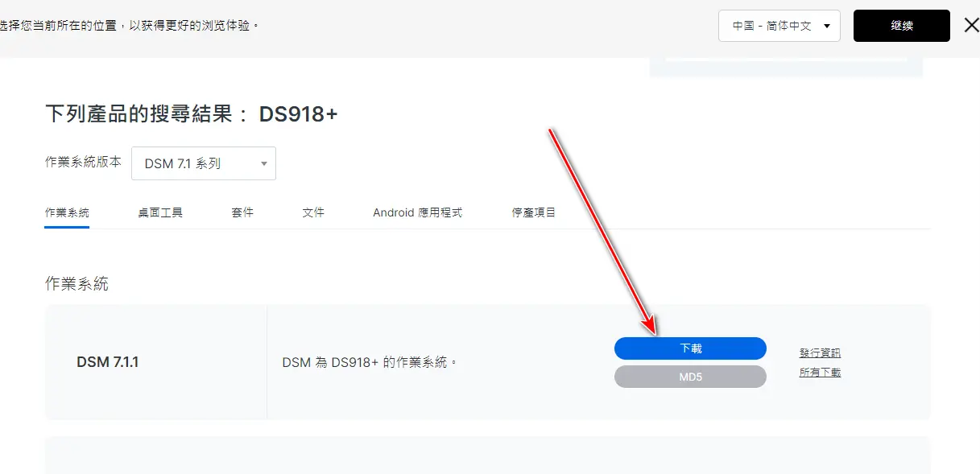Open the 發行資訊 link

coord(820,353)
